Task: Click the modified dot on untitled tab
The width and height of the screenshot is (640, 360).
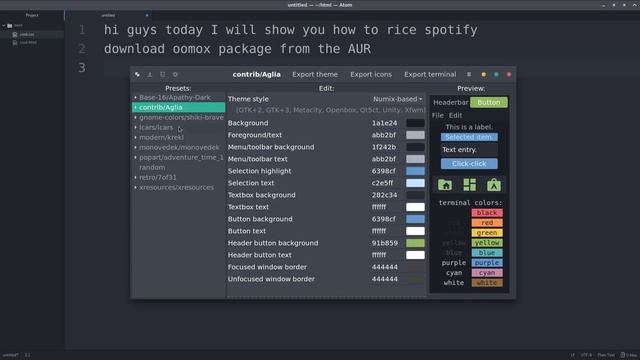Action: coord(147,16)
